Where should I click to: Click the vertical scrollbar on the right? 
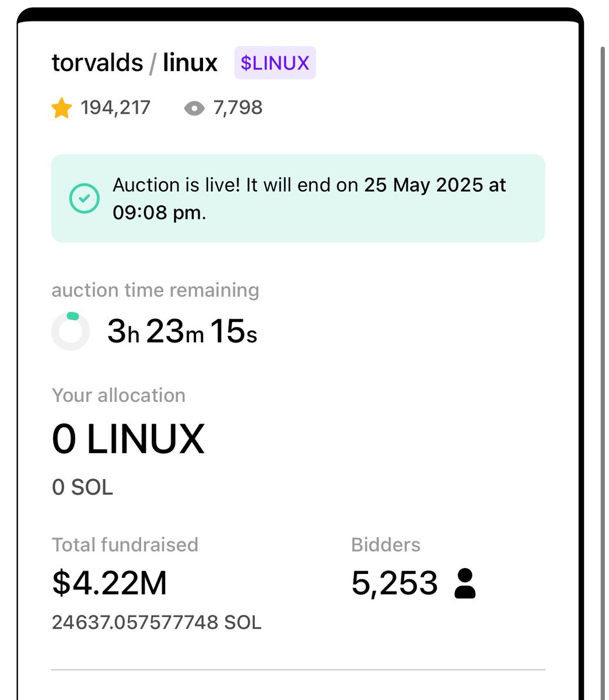tap(603, 373)
